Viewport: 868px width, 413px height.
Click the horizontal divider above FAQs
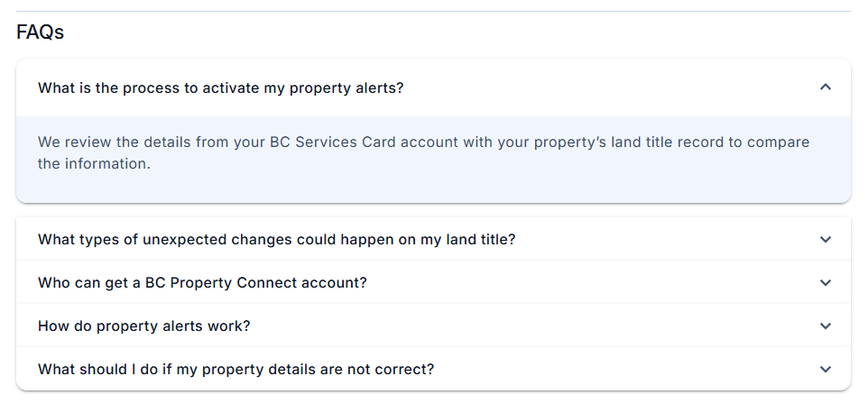tap(433, 12)
